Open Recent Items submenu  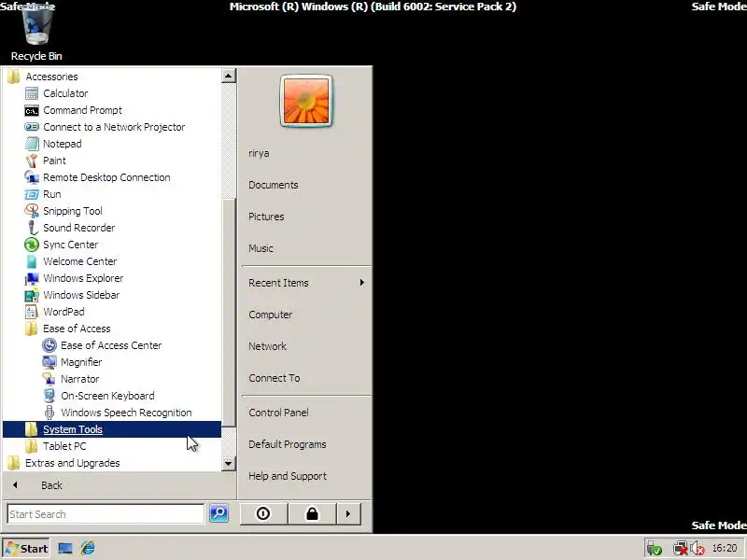[x=306, y=283]
